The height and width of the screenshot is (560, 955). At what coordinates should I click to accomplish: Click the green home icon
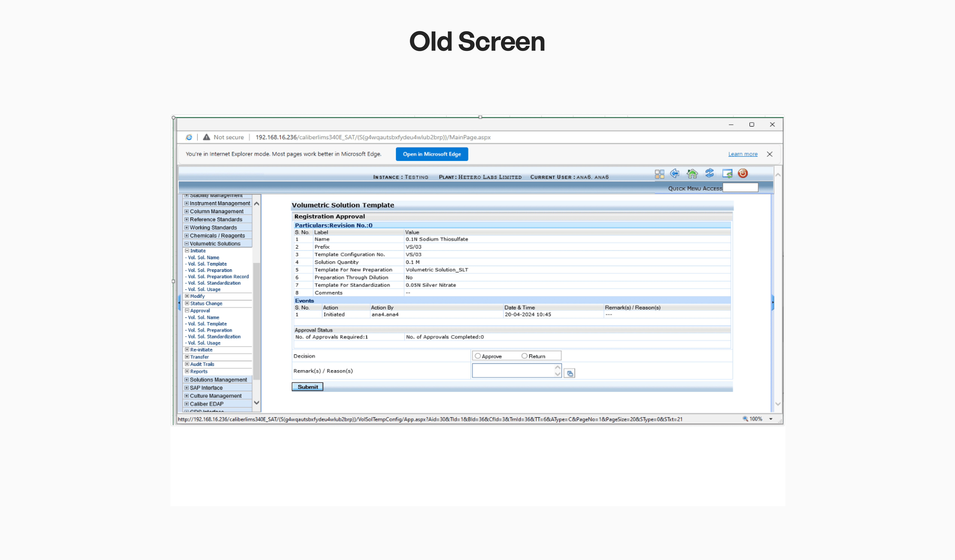(693, 173)
